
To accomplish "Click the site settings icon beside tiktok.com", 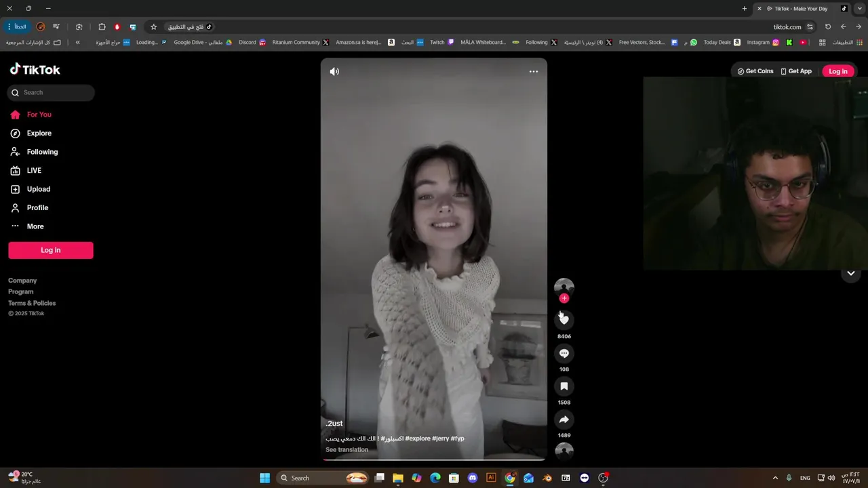I will point(810,27).
